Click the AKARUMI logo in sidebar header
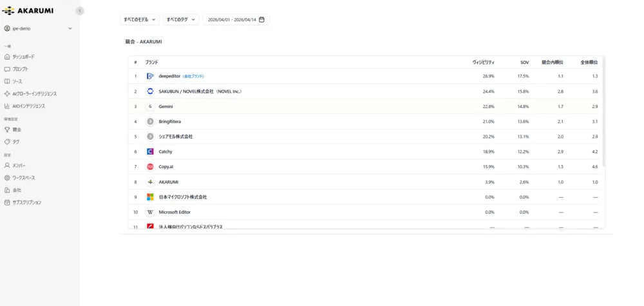Screen dimensions: 644x306 [28, 11]
